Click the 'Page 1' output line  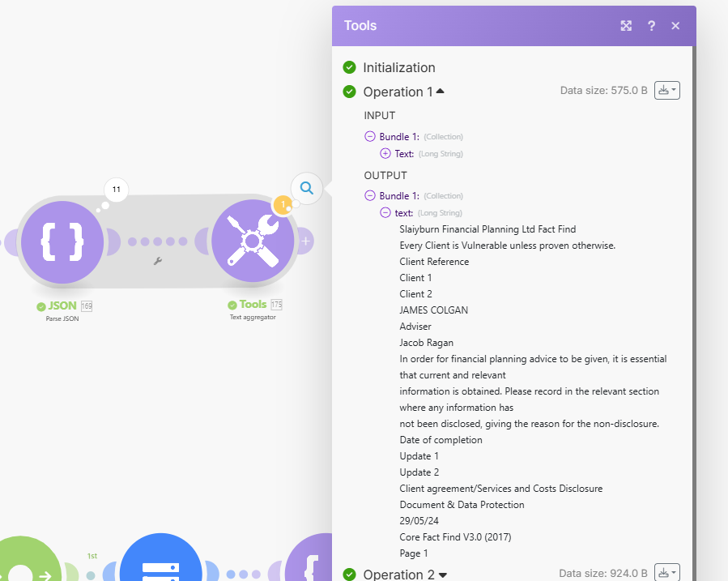coord(413,553)
